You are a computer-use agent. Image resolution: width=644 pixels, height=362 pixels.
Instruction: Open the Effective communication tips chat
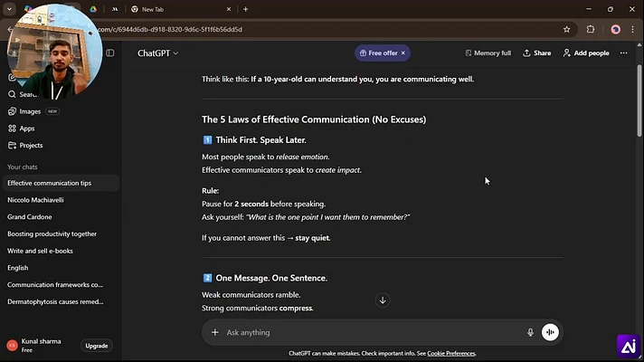(x=61, y=183)
